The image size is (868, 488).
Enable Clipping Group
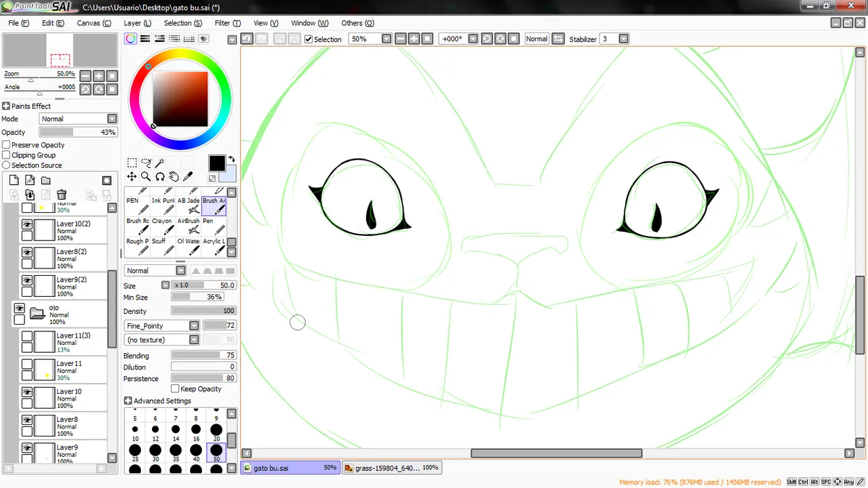click(x=6, y=155)
